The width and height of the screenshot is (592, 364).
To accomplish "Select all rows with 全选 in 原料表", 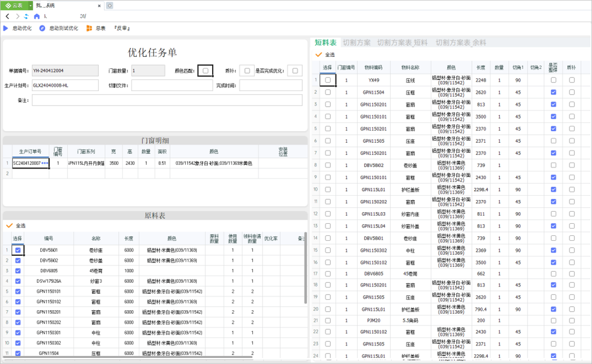I will tap(16, 226).
